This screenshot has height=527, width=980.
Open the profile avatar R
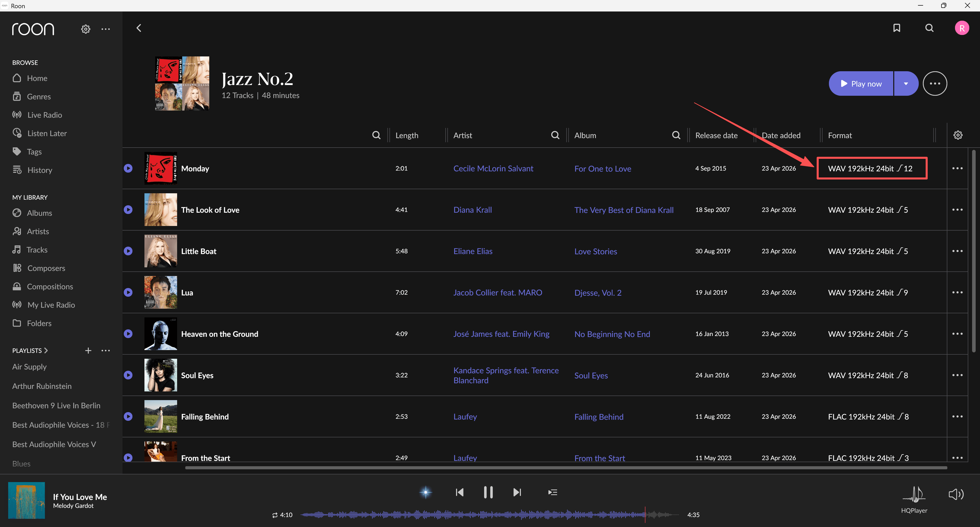point(962,28)
